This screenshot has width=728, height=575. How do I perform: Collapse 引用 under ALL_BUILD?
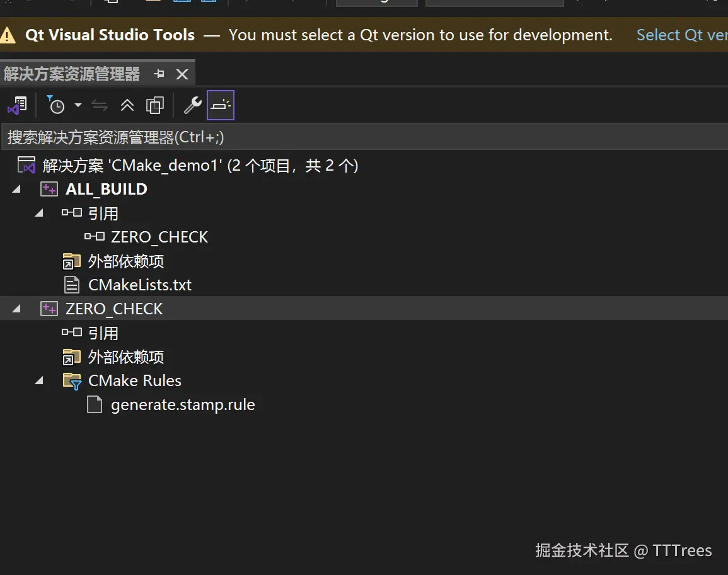[x=39, y=213]
